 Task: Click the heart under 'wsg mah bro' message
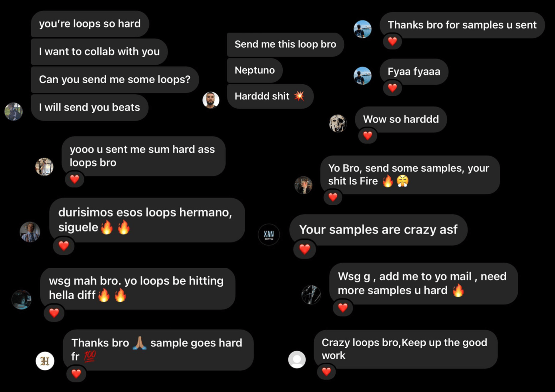click(x=54, y=313)
